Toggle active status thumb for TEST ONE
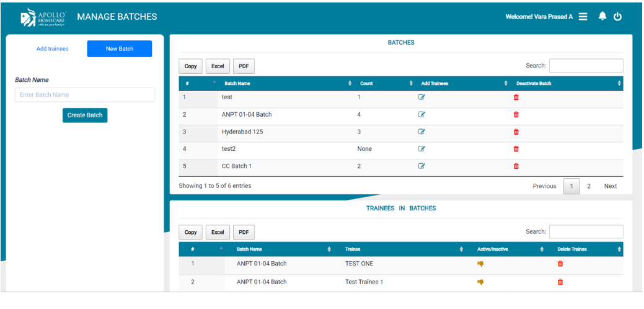Viewport: 644px width, 309px height. (x=480, y=264)
